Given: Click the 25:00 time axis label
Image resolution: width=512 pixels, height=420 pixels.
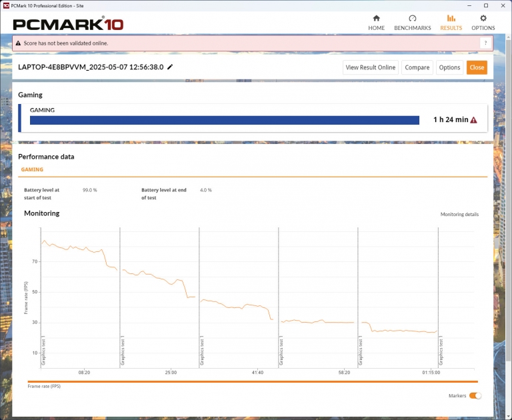Looking at the screenshot, I should [x=171, y=372].
